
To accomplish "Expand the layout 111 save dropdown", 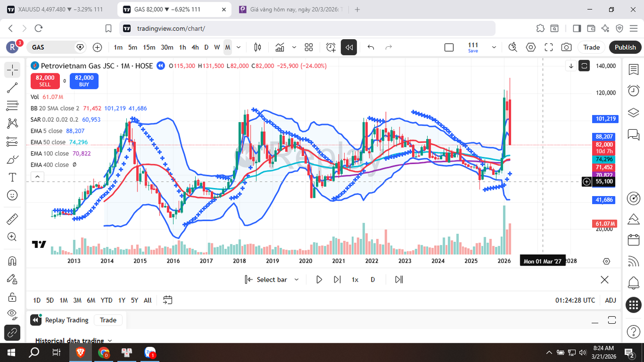I will (494, 47).
